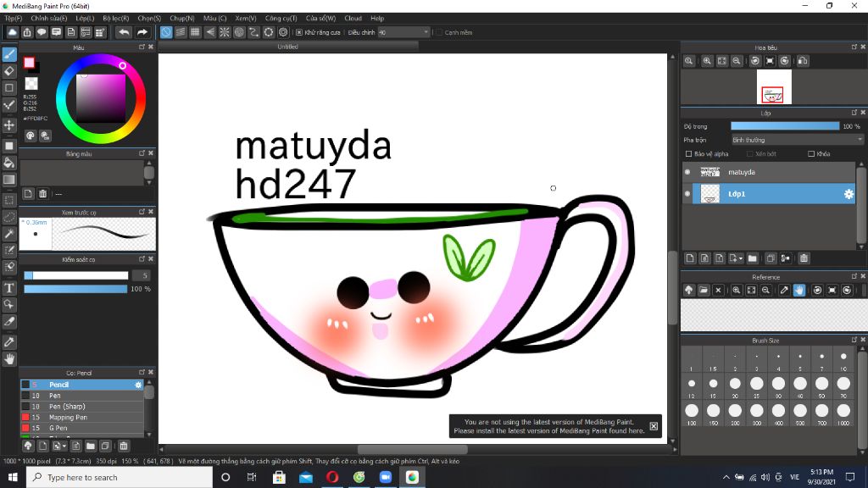The height and width of the screenshot is (488, 868).
Task: Select the Brush tool in left toolbar
Action: pyautogui.click(x=9, y=54)
